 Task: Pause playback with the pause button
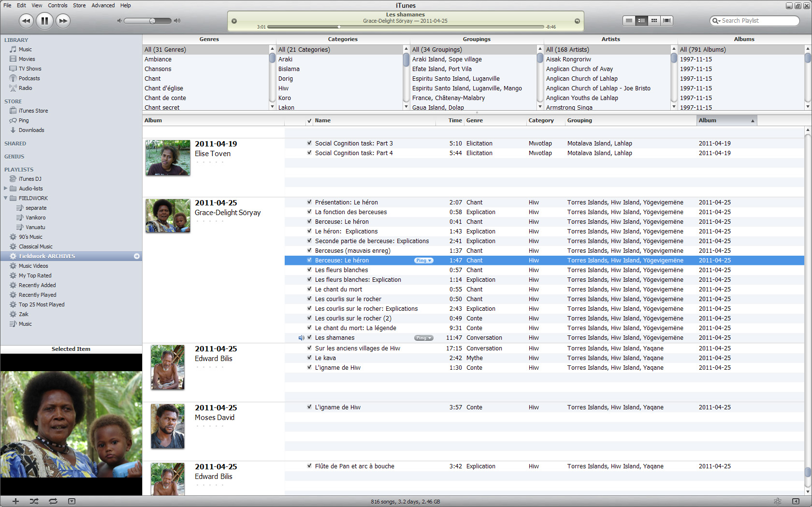point(44,21)
